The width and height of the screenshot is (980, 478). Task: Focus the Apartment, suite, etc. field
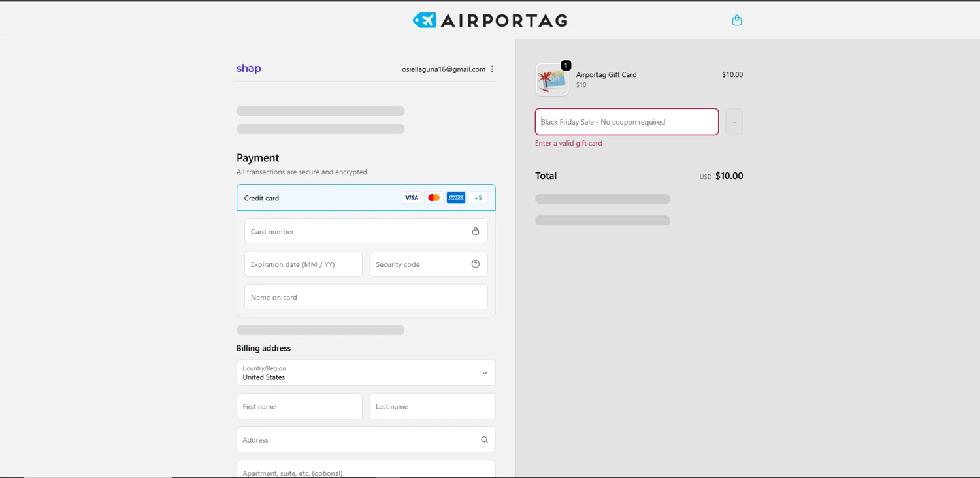(366, 470)
